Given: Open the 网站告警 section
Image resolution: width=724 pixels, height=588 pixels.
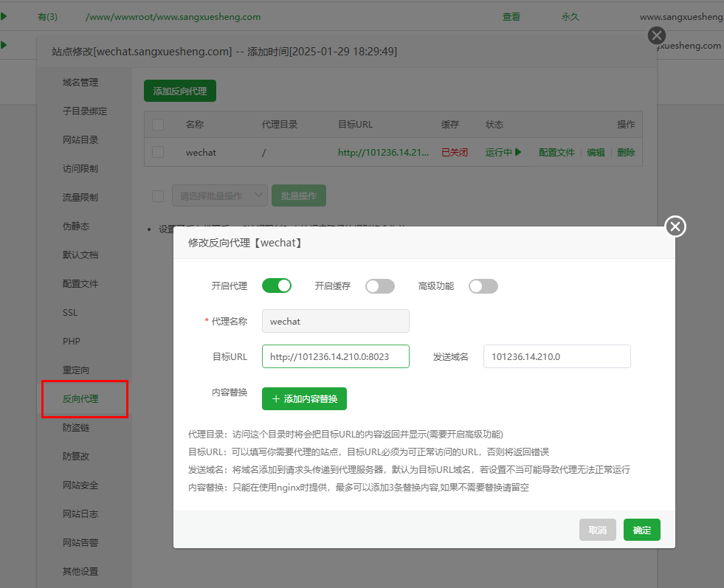Looking at the screenshot, I should pyautogui.click(x=80, y=543).
